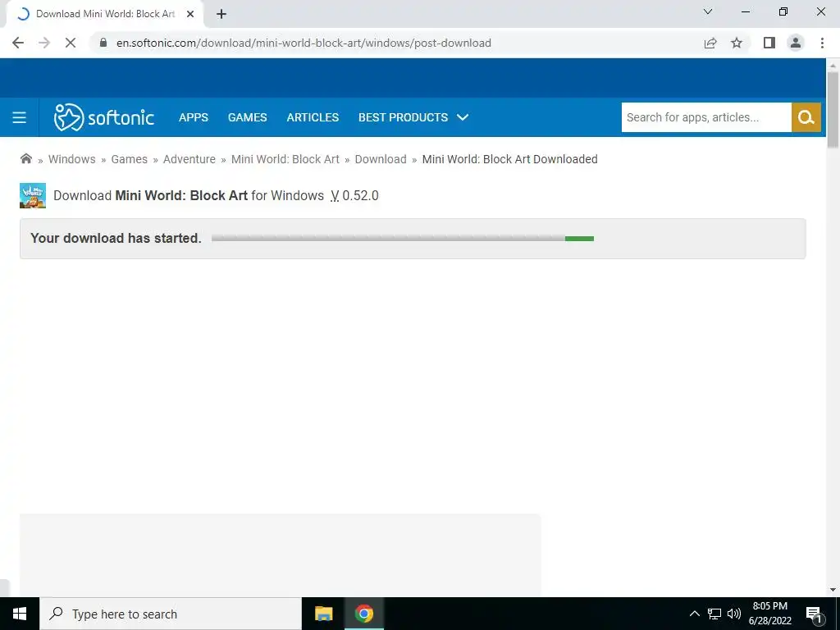Click the Adventure breadcrumb link
Image resolution: width=840 pixels, height=630 pixels.
[x=189, y=159]
